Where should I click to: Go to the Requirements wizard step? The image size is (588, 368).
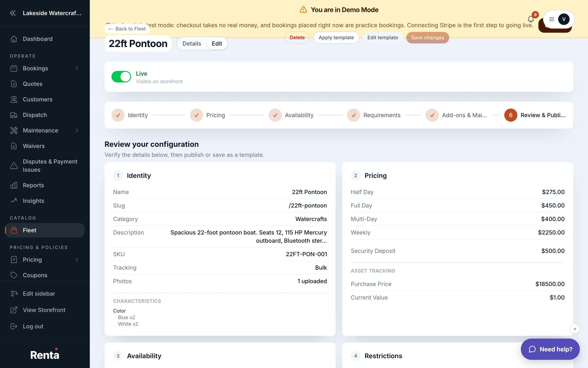(x=374, y=115)
